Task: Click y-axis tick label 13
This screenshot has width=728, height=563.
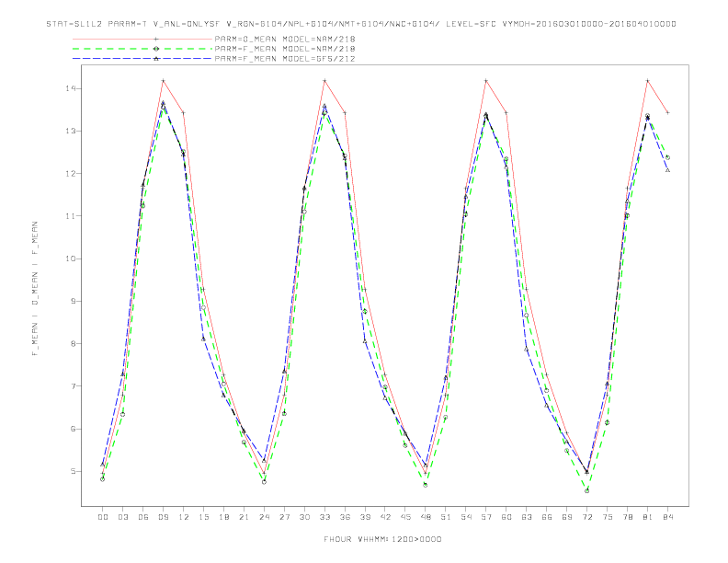Action: click(71, 131)
